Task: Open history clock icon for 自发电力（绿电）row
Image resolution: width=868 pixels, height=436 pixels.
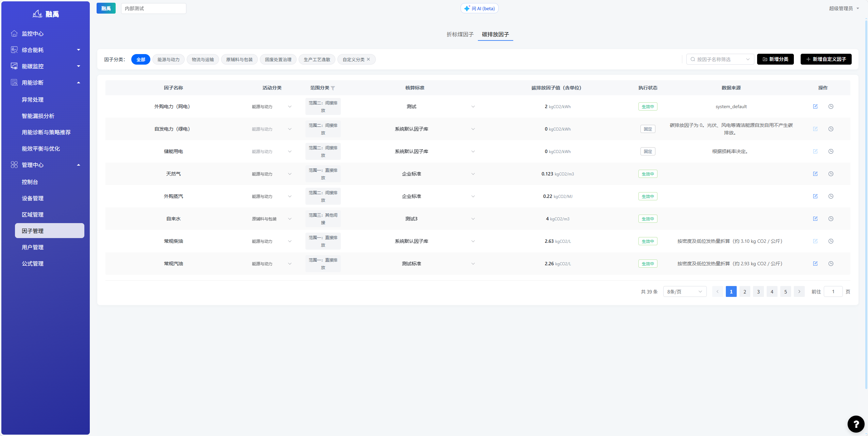Action: [x=831, y=129]
